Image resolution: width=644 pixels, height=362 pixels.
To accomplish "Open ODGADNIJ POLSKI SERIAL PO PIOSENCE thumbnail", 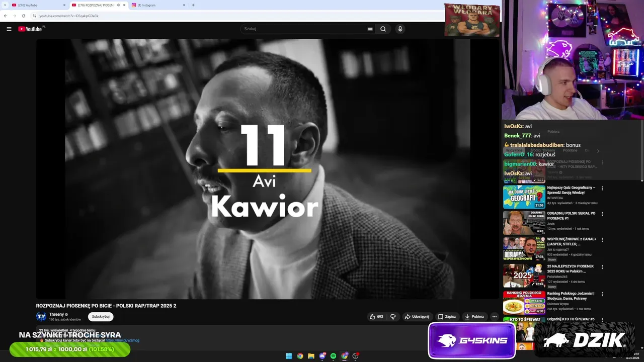I will [524, 223].
